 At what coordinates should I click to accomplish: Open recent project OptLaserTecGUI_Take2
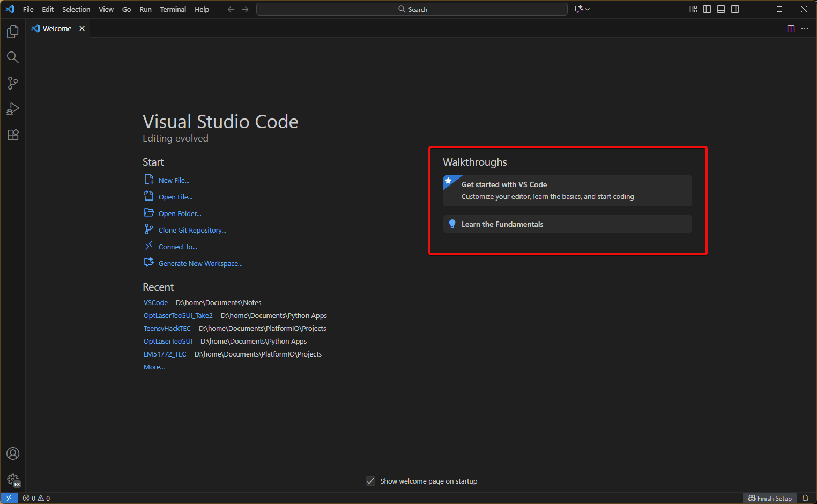point(178,316)
